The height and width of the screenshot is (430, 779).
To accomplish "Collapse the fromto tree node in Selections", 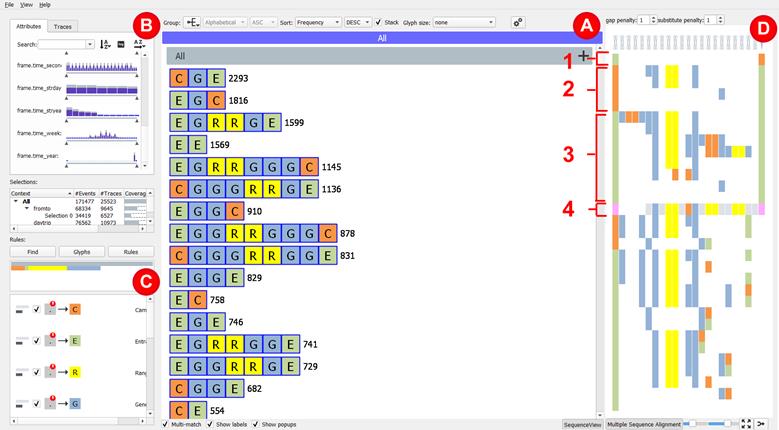I will (28, 208).
